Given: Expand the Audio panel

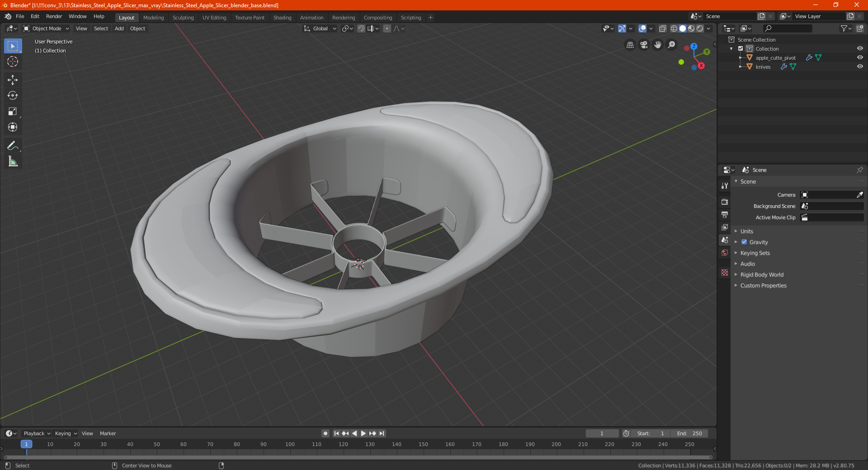Looking at the screenshot, I should tap(747, 263).
